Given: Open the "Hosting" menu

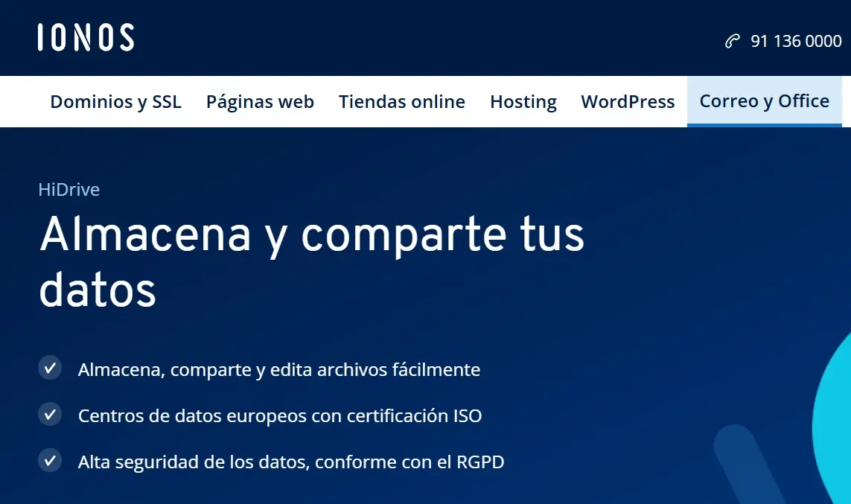Looking at the screenshot, I should click(x=523, y=101).
